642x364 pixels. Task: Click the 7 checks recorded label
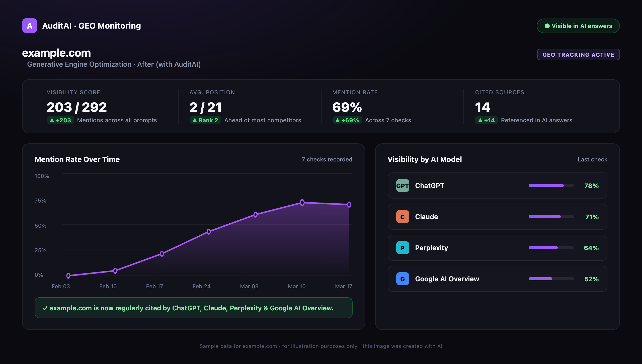point(327,159)
